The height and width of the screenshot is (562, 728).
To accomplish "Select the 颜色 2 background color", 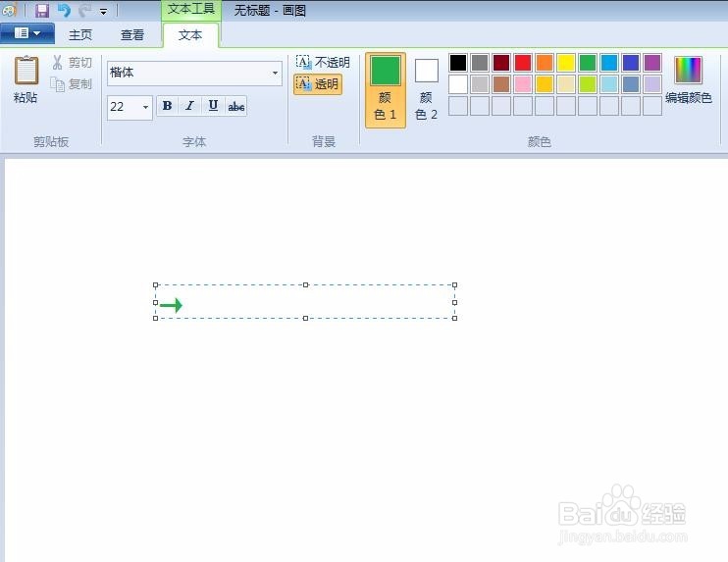I will coord(426,90).
